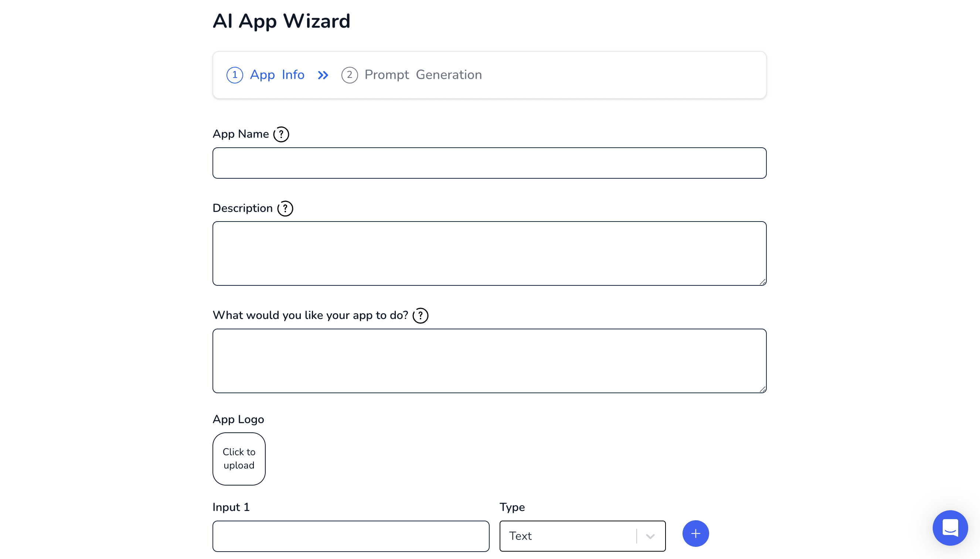Click the step 2 circled number icon
The width and height of the screenshot is (980, 559).
tap(349, 75)
